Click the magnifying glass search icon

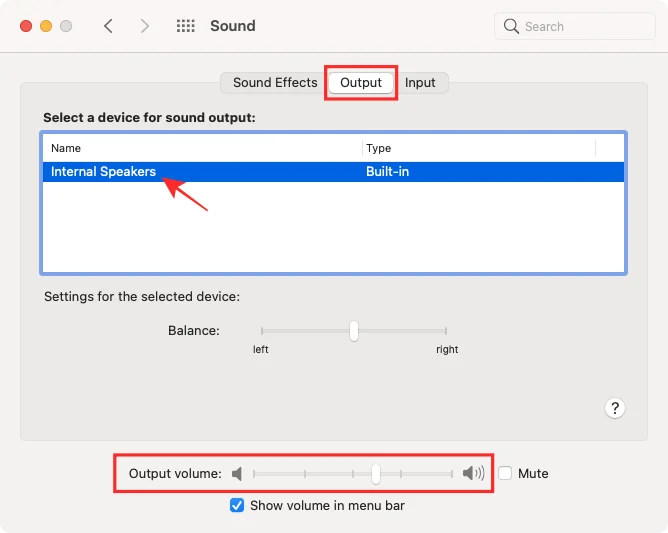[x=511, y=26]
